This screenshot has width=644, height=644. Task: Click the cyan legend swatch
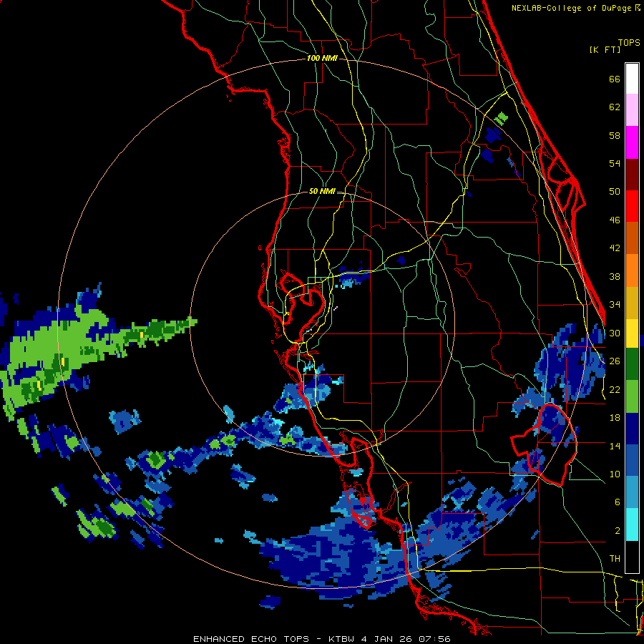tap(632, 525)
